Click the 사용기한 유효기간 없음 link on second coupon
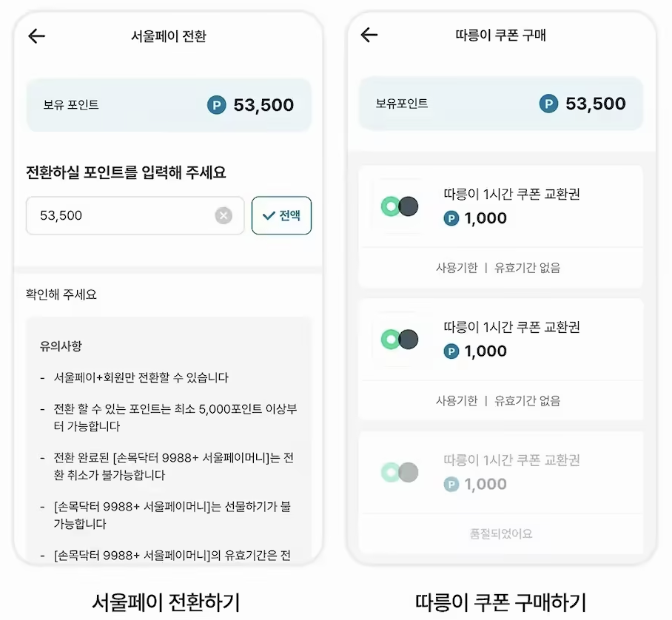672x620 pixels. (501, 401)
